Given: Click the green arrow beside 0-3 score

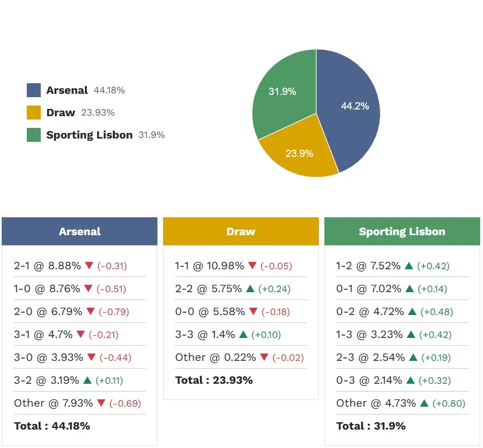Looking at the screenshot, I should click(410, 380).
